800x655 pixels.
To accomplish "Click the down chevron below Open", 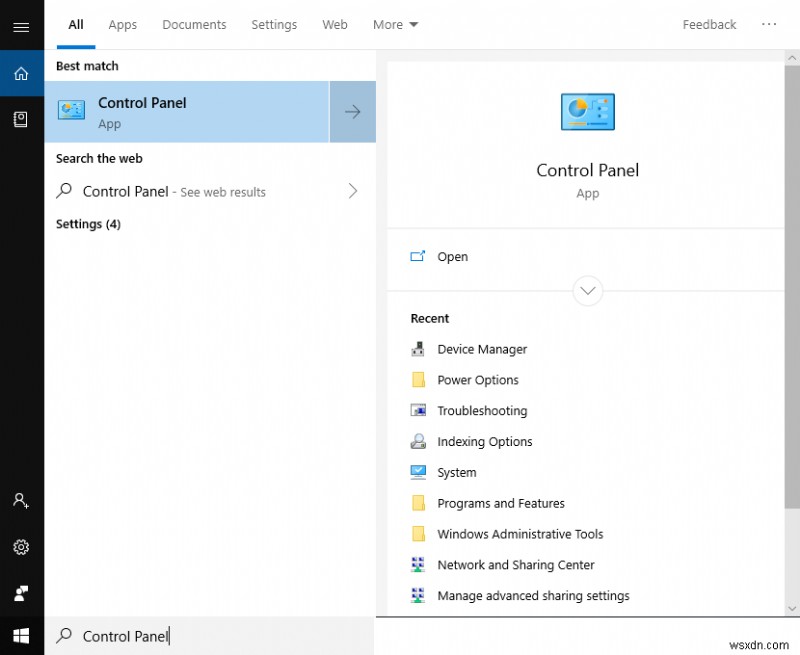I will [587, 291].
